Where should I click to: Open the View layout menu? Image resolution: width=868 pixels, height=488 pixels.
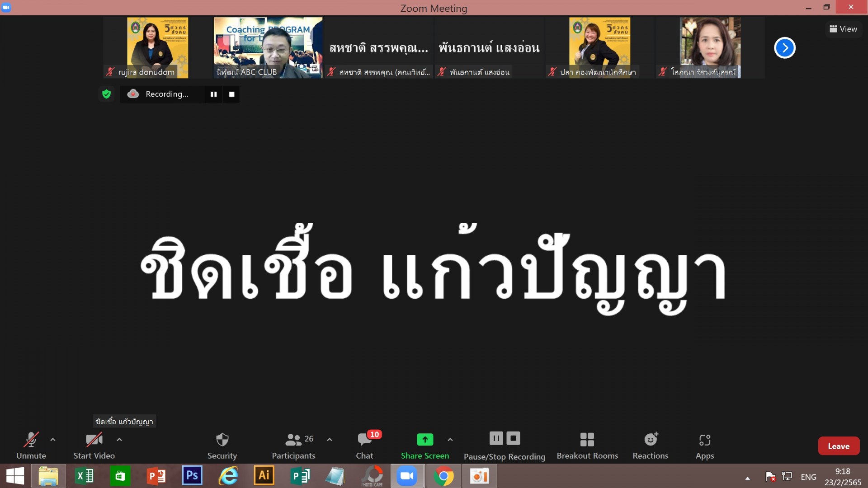tap(844, 29)
